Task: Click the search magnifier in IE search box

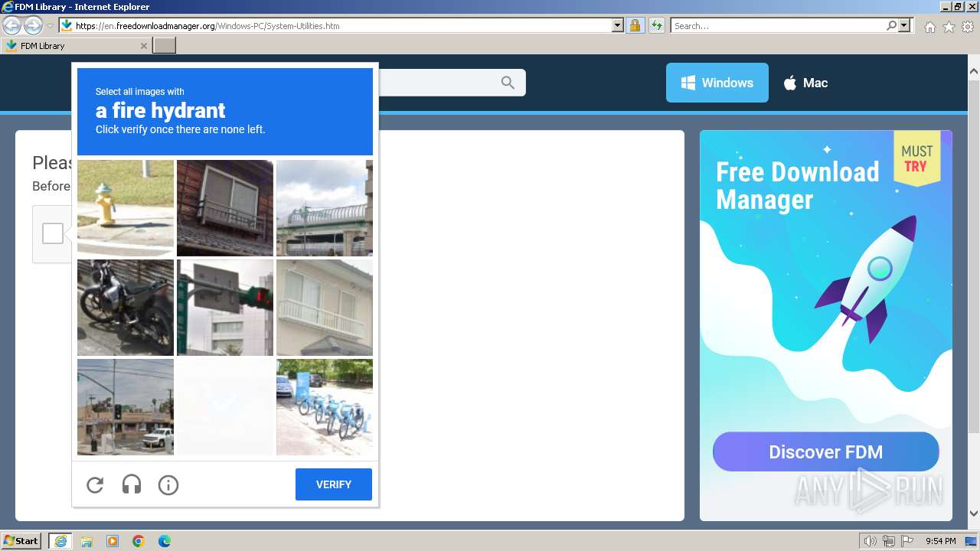Action: (891, 26)
